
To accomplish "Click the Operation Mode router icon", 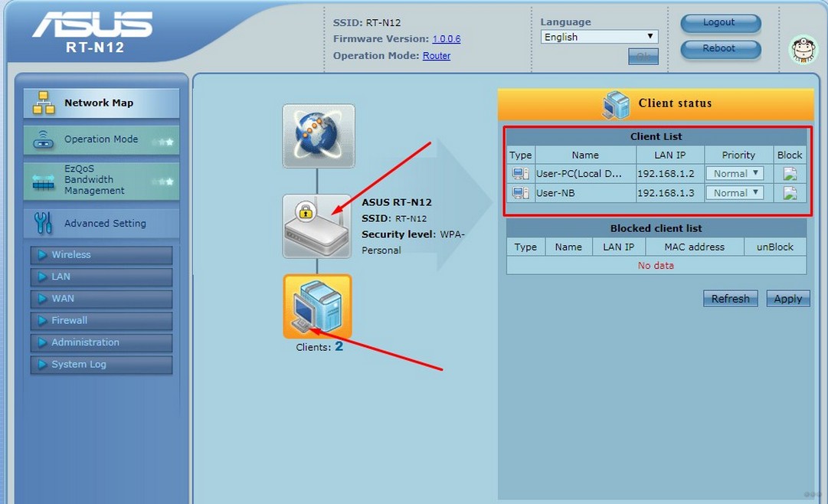I will (x=44, y=139).
